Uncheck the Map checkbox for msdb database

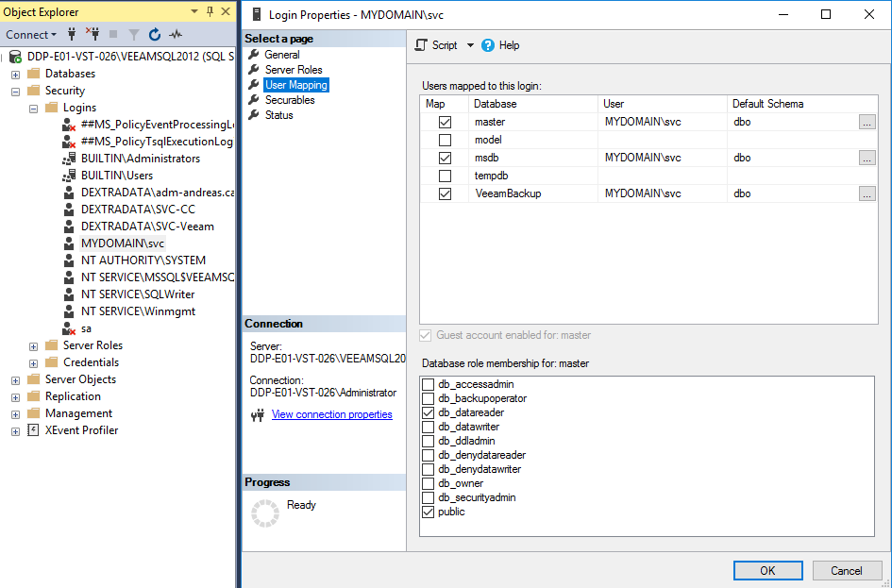click(x=445, y=158)
